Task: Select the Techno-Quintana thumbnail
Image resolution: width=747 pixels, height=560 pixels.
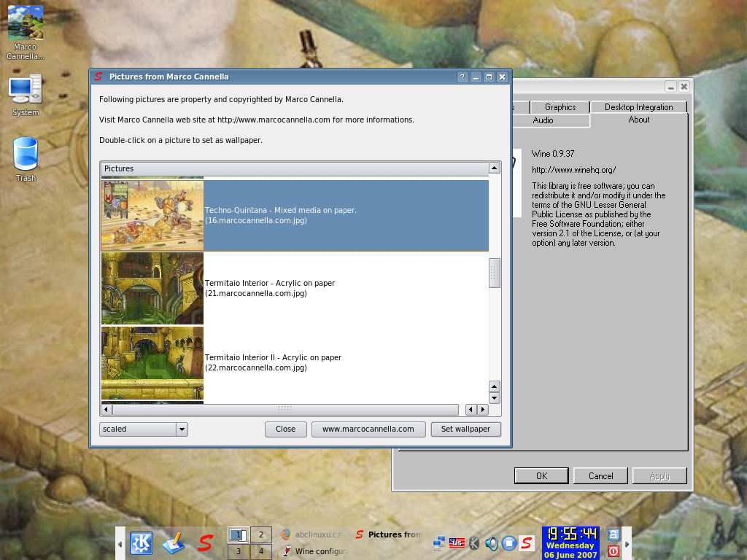Action: pos(152,215)
